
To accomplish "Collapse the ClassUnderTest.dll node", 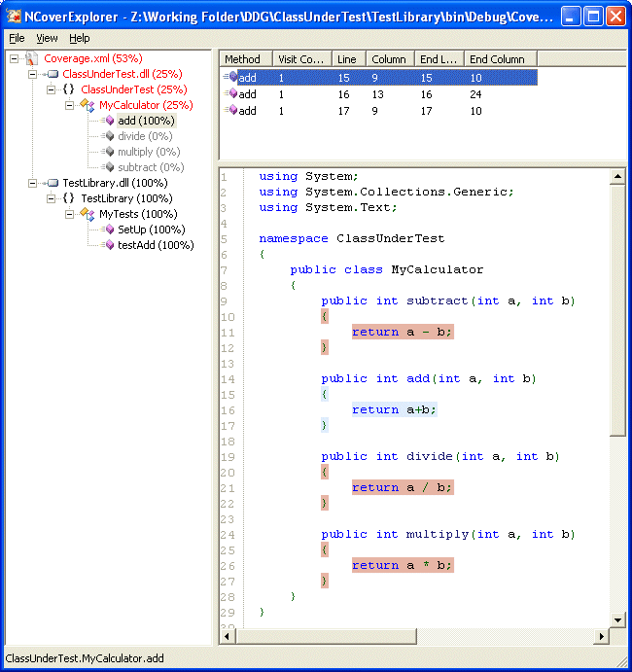I will click(32, 74).
